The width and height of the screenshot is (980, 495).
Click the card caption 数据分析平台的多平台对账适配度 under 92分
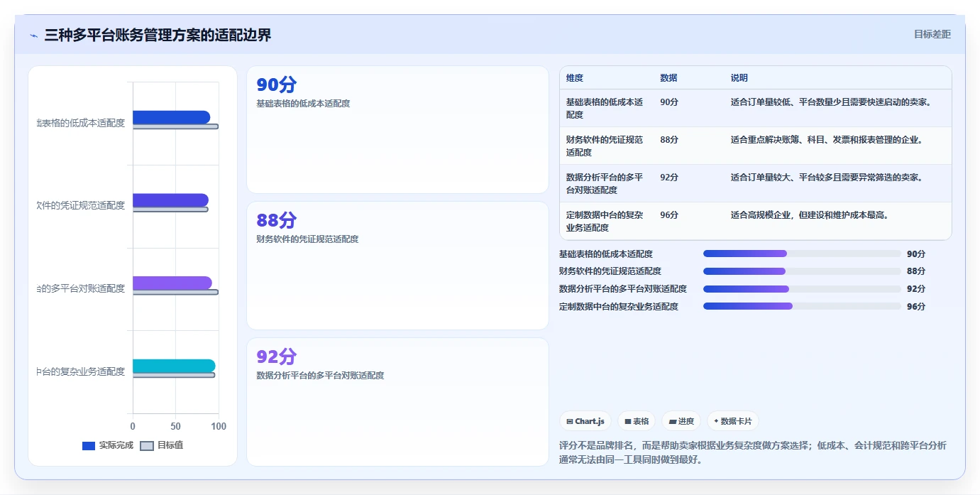(x=320, y=375)
